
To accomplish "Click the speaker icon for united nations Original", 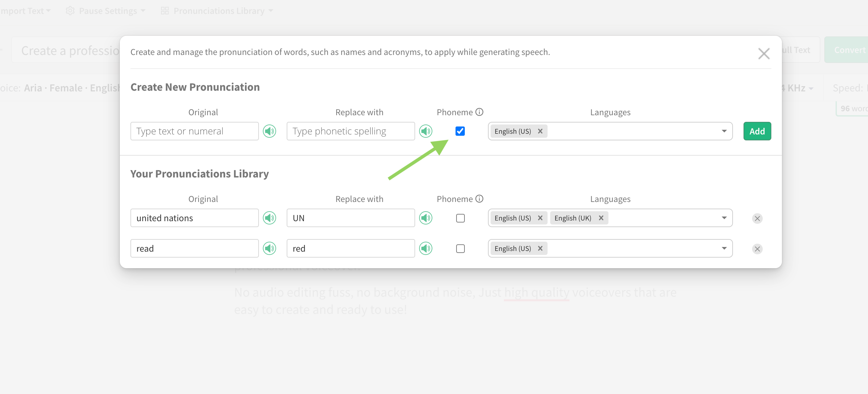I will click(270, 218).
